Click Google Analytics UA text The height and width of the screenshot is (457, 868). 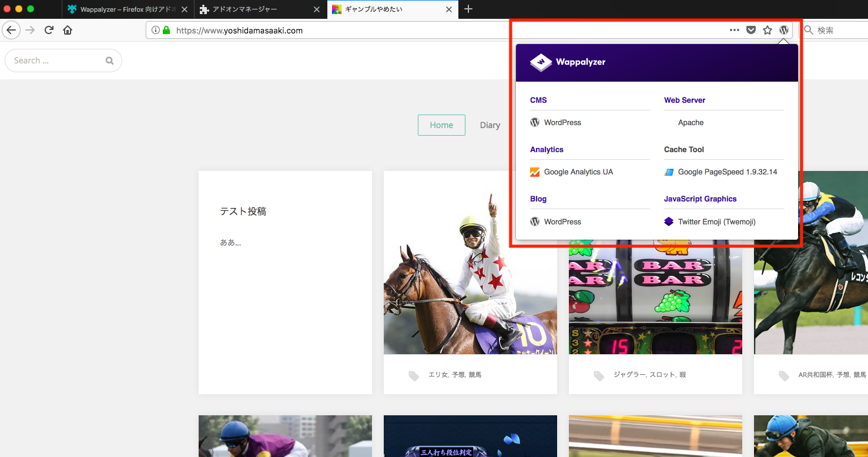click(578, 172)
